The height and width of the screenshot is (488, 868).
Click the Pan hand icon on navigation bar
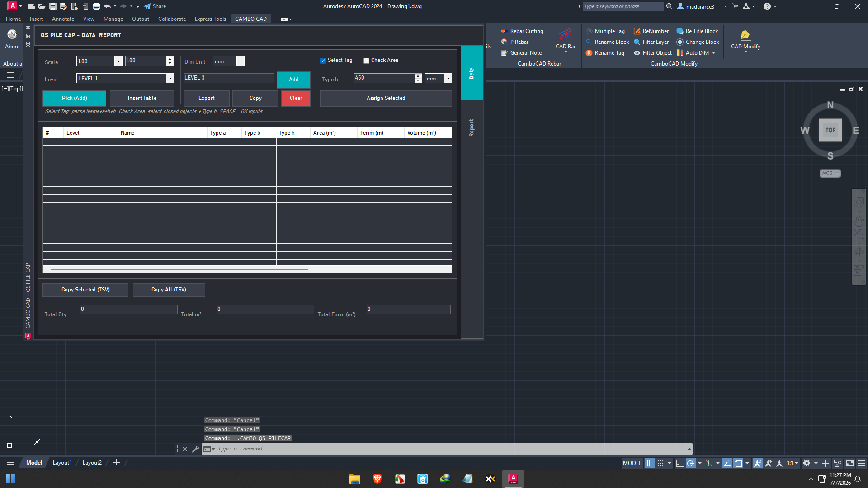(859, 221)
